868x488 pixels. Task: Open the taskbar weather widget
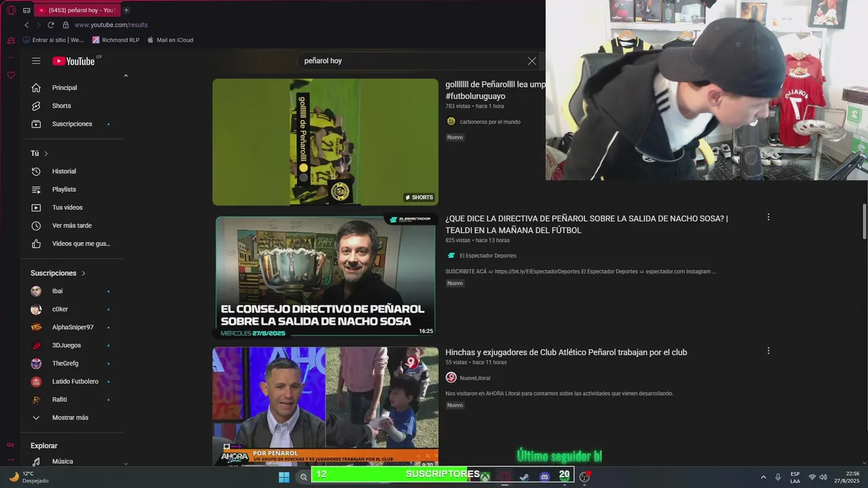[x=28, y=477]
